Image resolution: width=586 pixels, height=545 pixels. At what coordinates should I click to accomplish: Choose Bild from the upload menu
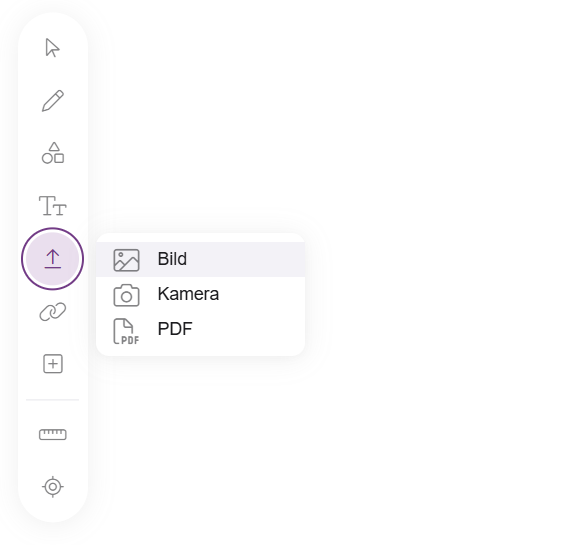point(172,259)
